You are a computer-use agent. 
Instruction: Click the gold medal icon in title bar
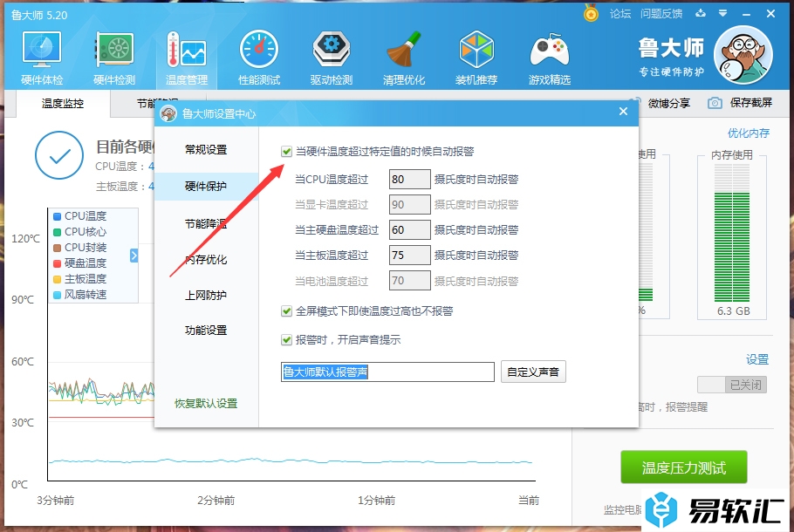591,13
